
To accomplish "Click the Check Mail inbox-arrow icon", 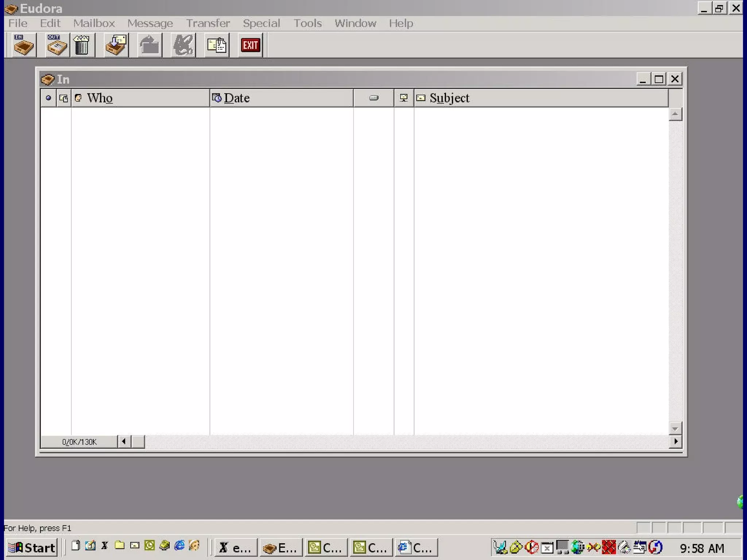I will pos(116,45).
